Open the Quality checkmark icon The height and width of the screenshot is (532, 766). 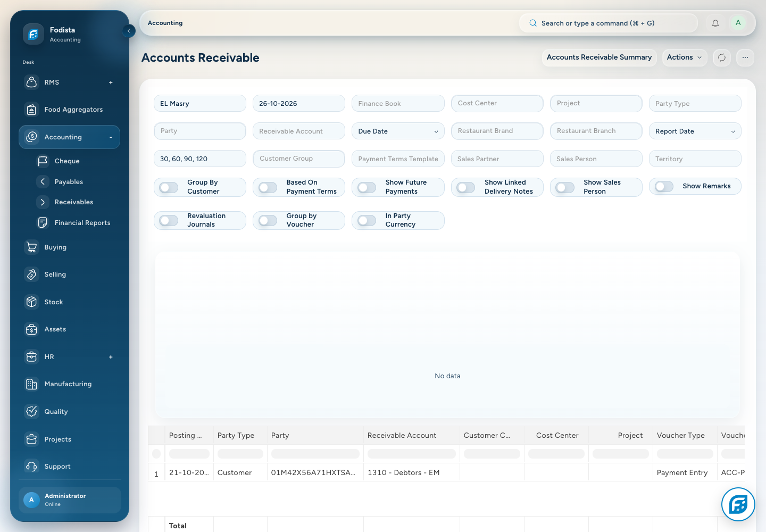point(32,412)
